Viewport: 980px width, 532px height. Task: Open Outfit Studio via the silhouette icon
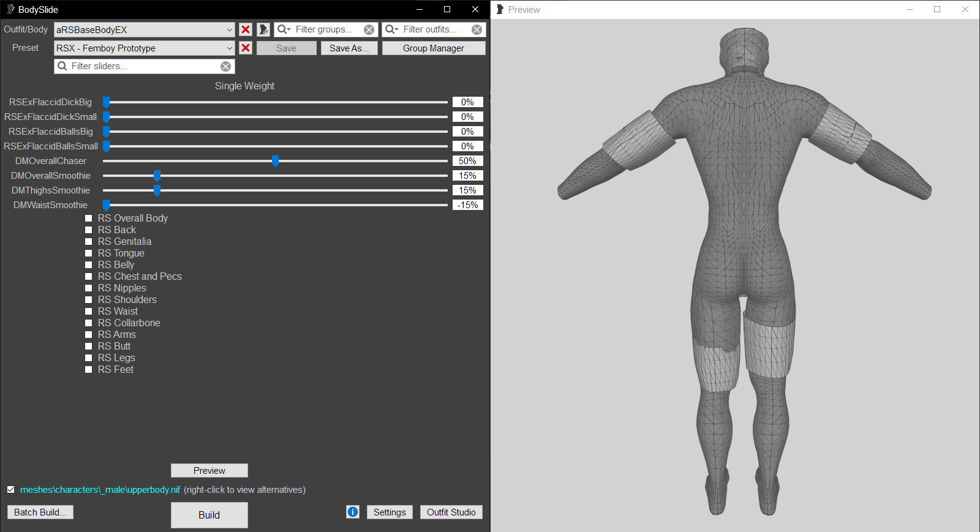(x=263, y=29)
